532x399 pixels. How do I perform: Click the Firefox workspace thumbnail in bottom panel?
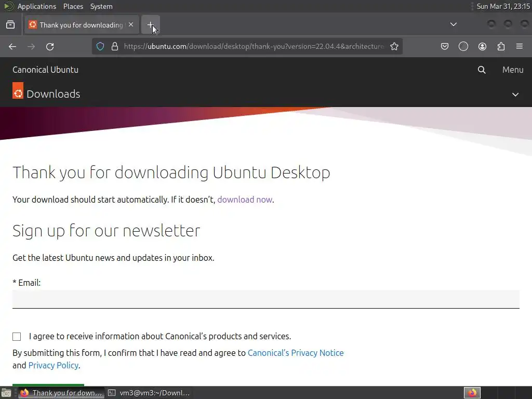coord(472,393)
